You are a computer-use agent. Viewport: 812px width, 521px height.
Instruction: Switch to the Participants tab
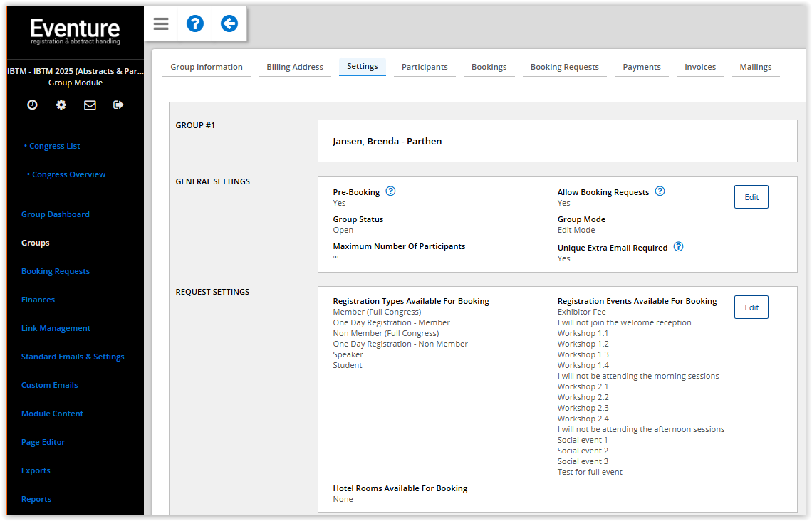(425, 67)
